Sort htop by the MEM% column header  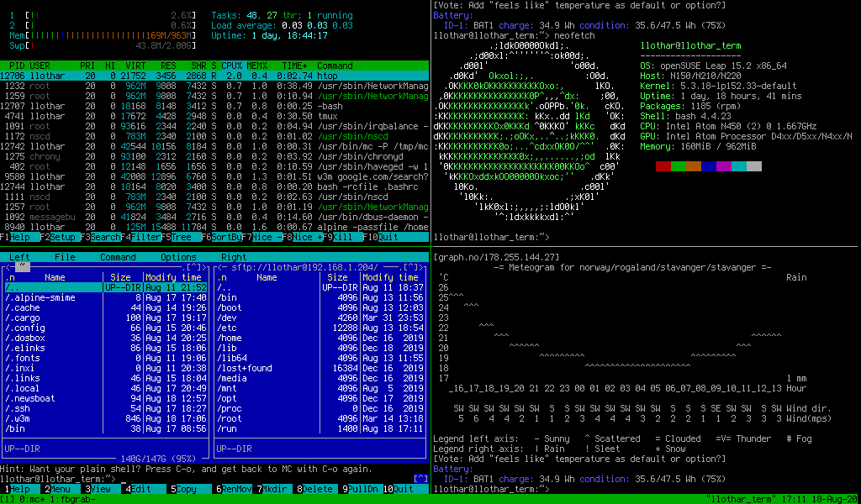click(259, 66)
